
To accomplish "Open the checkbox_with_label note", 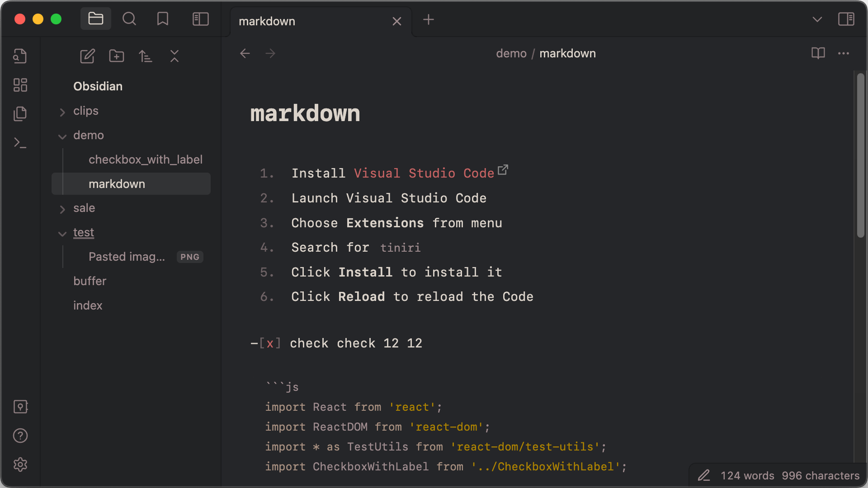I will click(x=146, y=160).
